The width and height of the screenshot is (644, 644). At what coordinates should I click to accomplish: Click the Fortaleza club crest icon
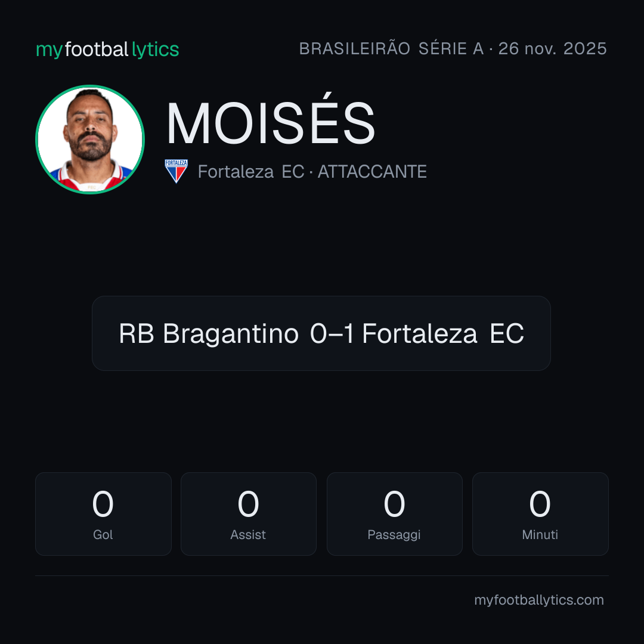pyautogui.click(x=176, y=171)
